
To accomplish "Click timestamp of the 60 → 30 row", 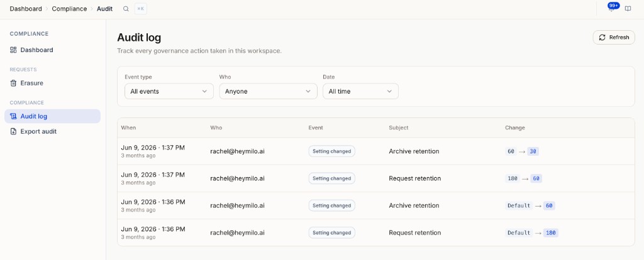I will click(x=153, y=148).
